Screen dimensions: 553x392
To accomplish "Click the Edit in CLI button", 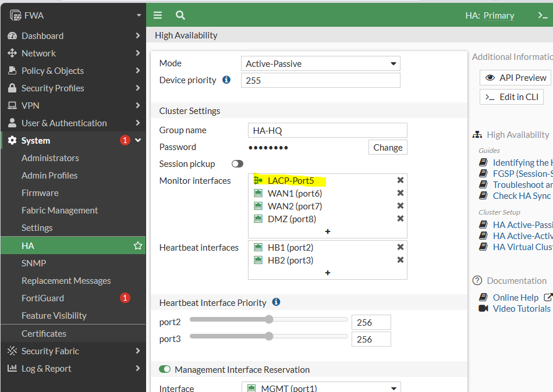I will coord(511,97).
